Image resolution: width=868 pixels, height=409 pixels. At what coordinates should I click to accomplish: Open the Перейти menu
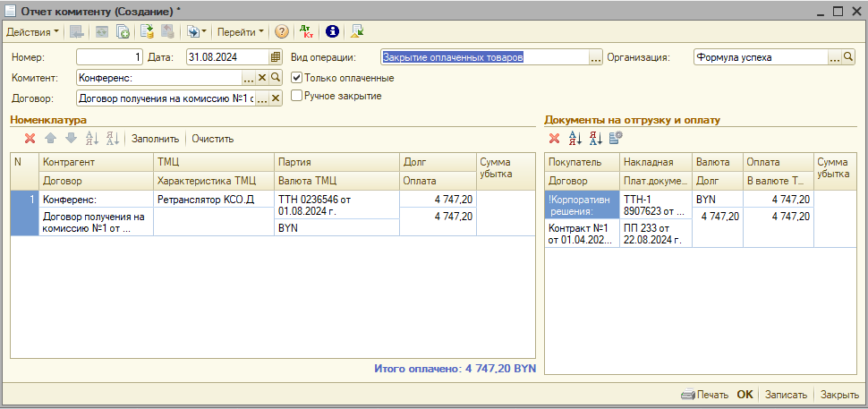240,31
